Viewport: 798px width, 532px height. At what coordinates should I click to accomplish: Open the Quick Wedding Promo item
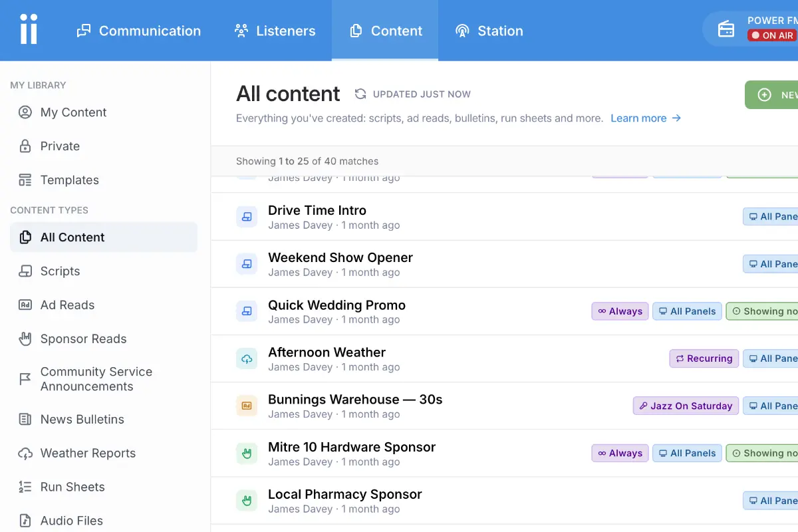coord(336,305)
